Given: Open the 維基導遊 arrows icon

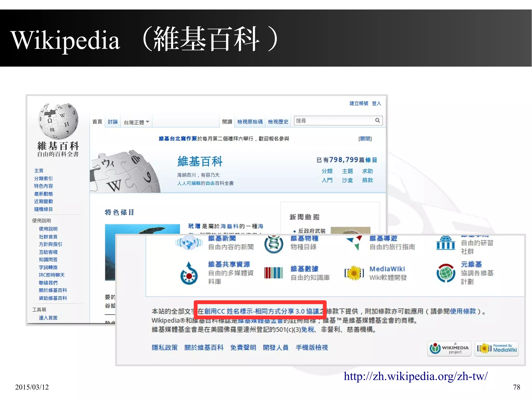Looking at the screenshot, I should (x=354, y=243).
